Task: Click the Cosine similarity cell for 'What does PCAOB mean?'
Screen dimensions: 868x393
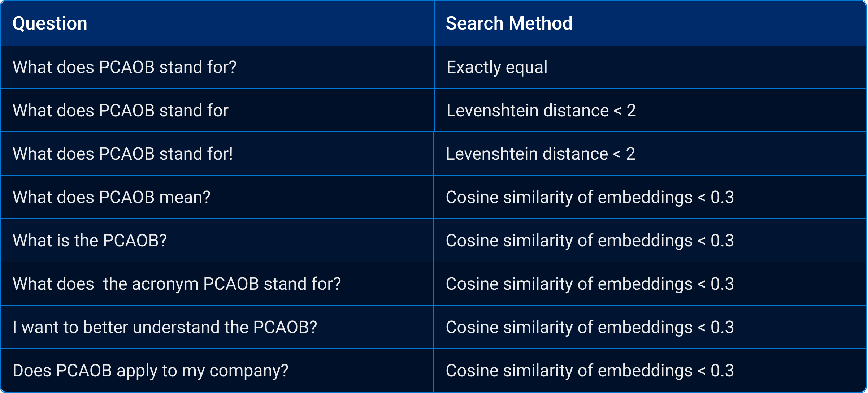Action: (x=650, y=197)
